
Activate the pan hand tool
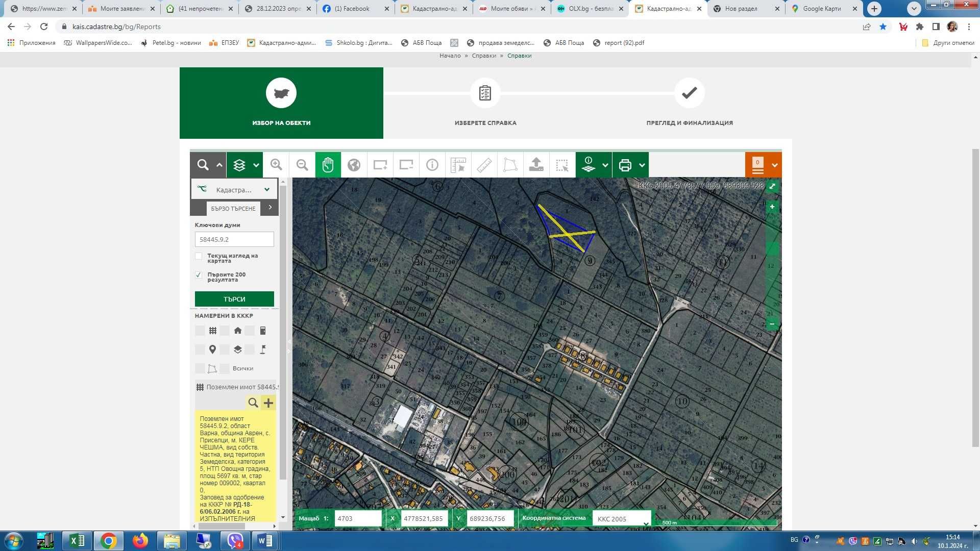328,165
